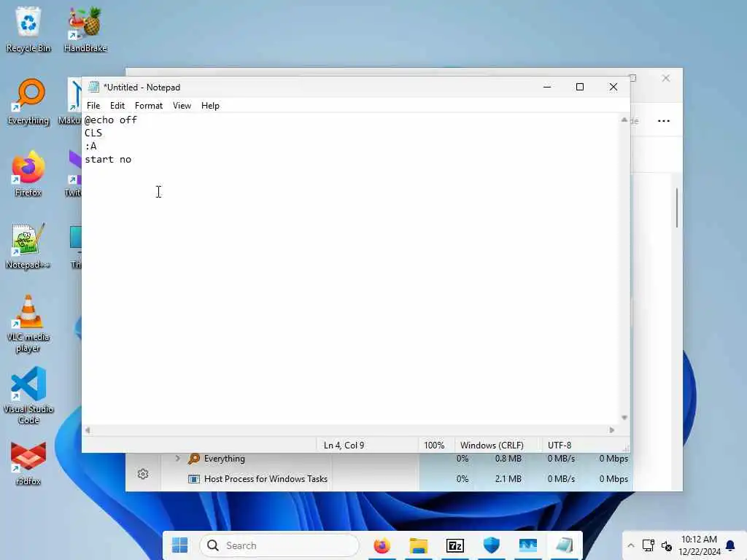This screenshot has height=560, width=747.
Task: Click the 0.8 MB memory value for Everything
Action: click(508, 459)
